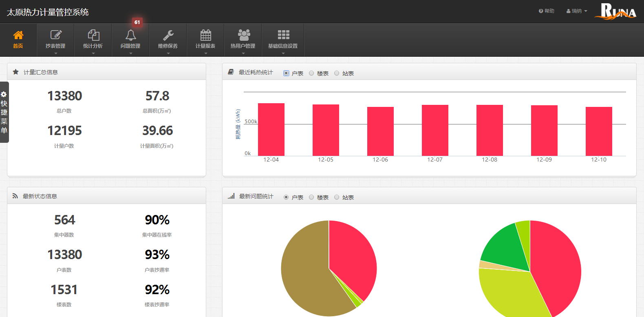Click the RSS icon beside 最新状态信息
The image size is (644, 317).
15,196
